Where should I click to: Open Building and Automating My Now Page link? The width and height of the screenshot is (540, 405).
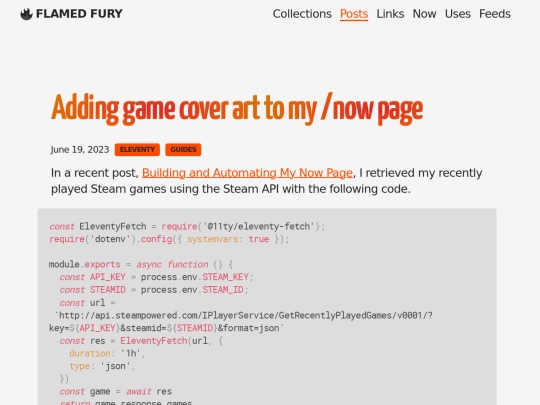[x=247, y=173]
